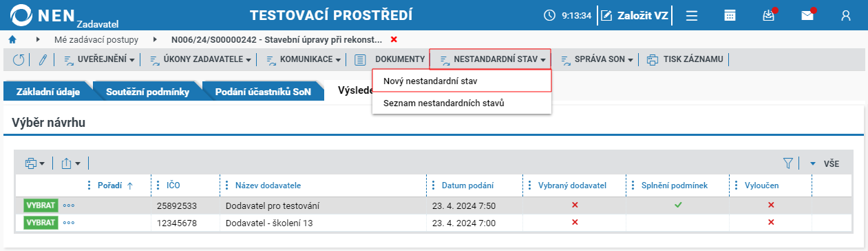
Task: Open the print icon dropdown in grid
Action: [34, 163]
